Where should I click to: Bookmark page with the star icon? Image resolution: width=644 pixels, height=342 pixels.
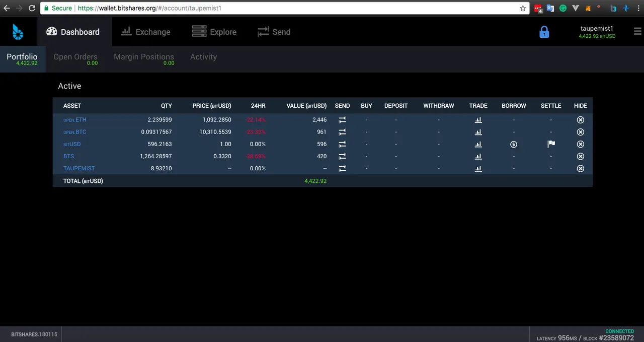point(523,8)
